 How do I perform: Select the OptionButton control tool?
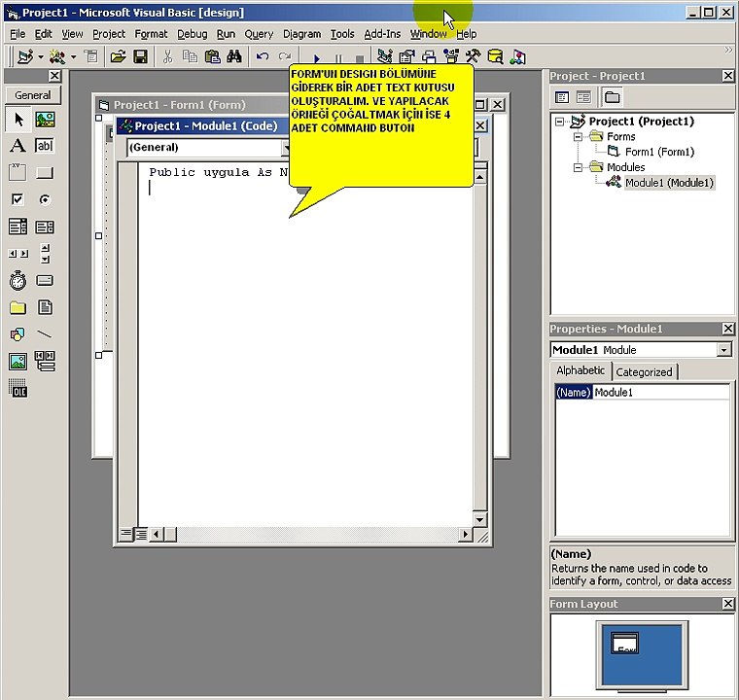pyautogui.click(x=45, y=199)
